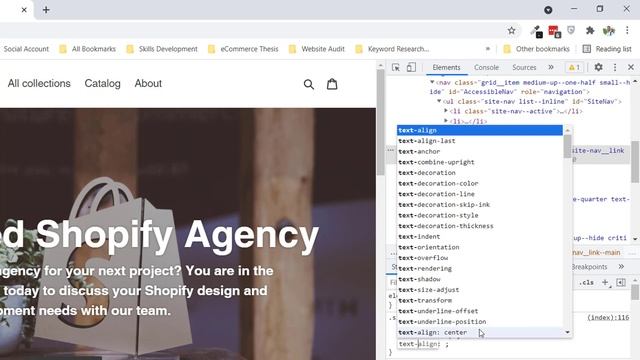Choose text-decoration-thickness suggestion

tap(480, 226)
